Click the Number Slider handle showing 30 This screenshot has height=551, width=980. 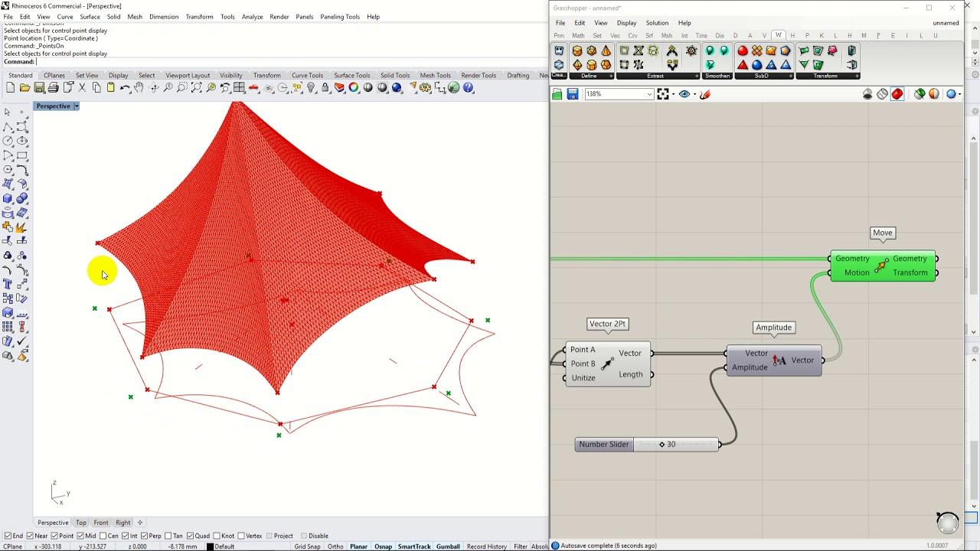pyautogui.click(x=662, y=445)
